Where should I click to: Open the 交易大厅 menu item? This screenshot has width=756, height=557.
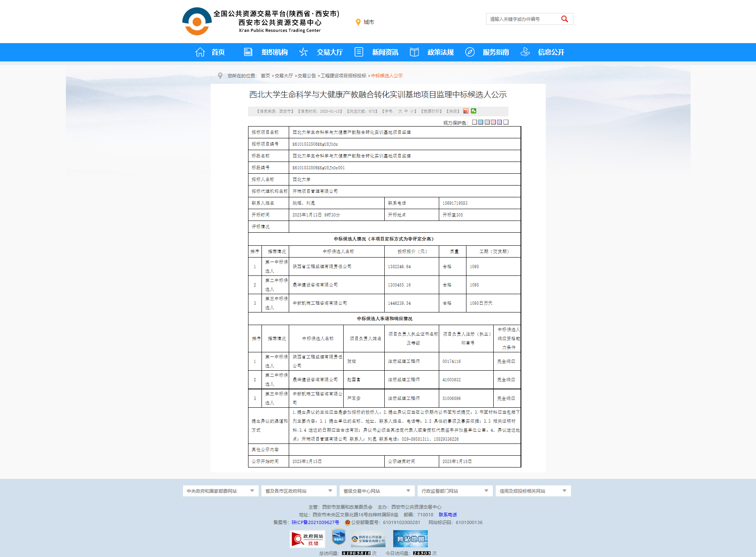[329, 52]
